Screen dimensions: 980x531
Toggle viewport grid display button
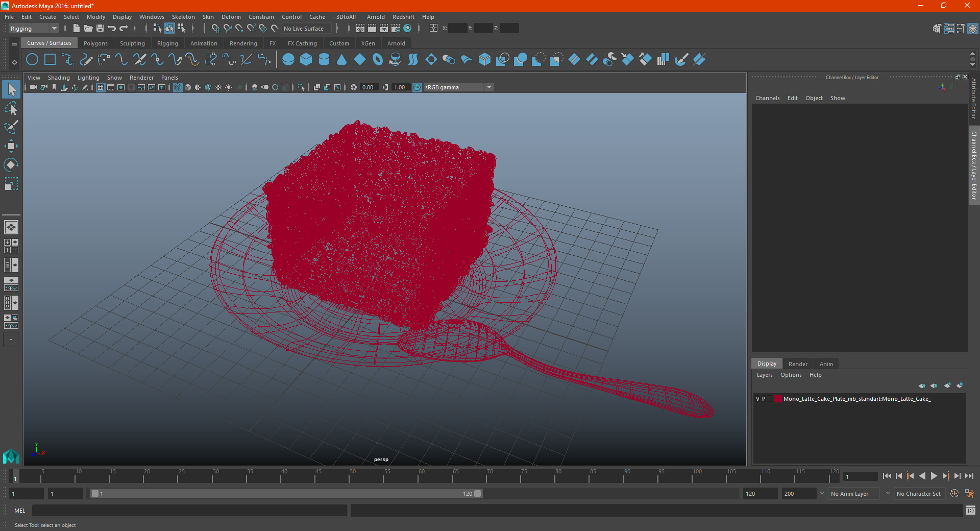[x=101, y=87]
